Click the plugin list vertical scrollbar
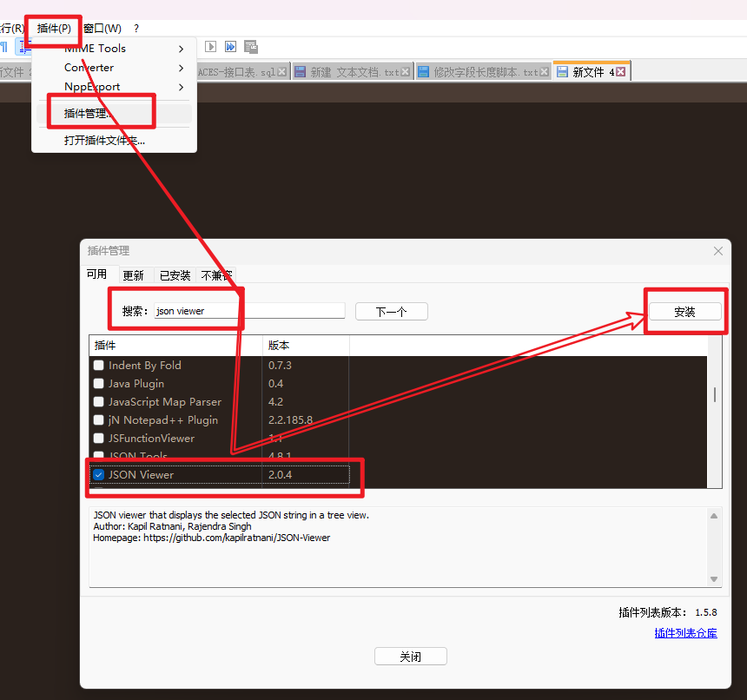Image resolution: width=747 pixels, height=700 pixels. tap(715, 395)
